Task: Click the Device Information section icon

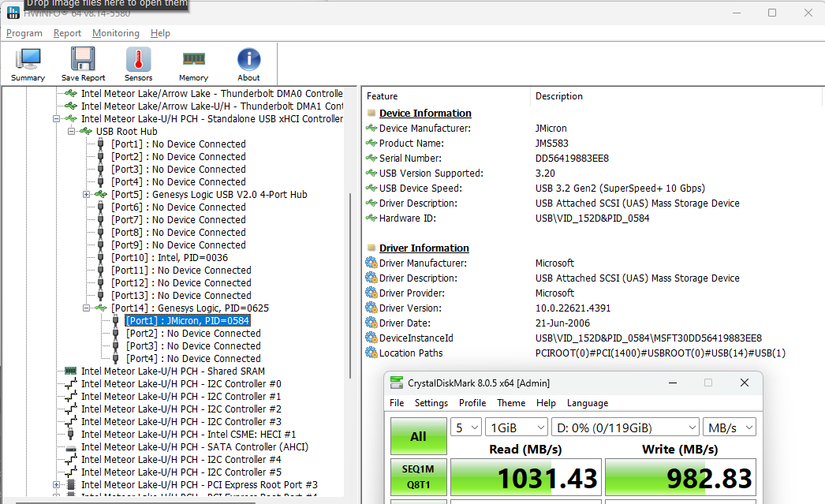Action: [x=371, y=113]
